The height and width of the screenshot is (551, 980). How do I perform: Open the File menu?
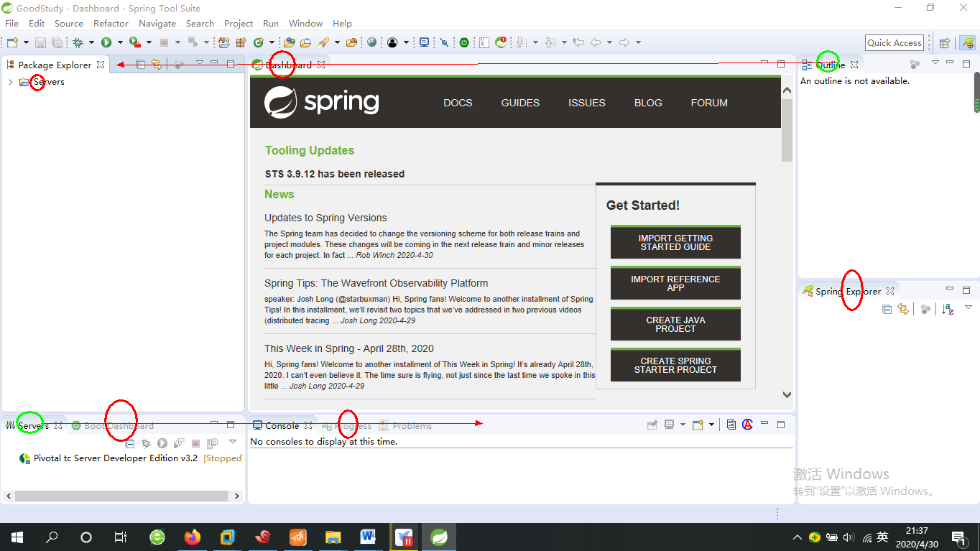click(12, 23)
